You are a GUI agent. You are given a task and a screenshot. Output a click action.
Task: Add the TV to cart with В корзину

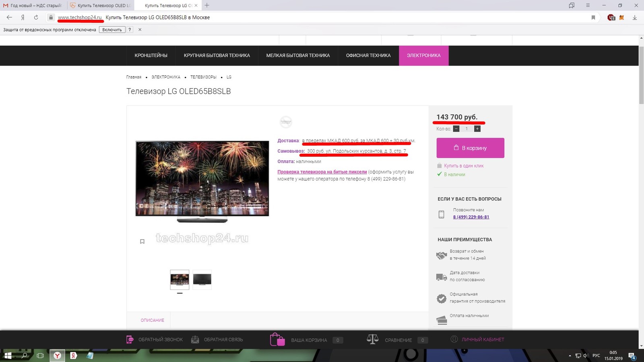tap(470, 148)
